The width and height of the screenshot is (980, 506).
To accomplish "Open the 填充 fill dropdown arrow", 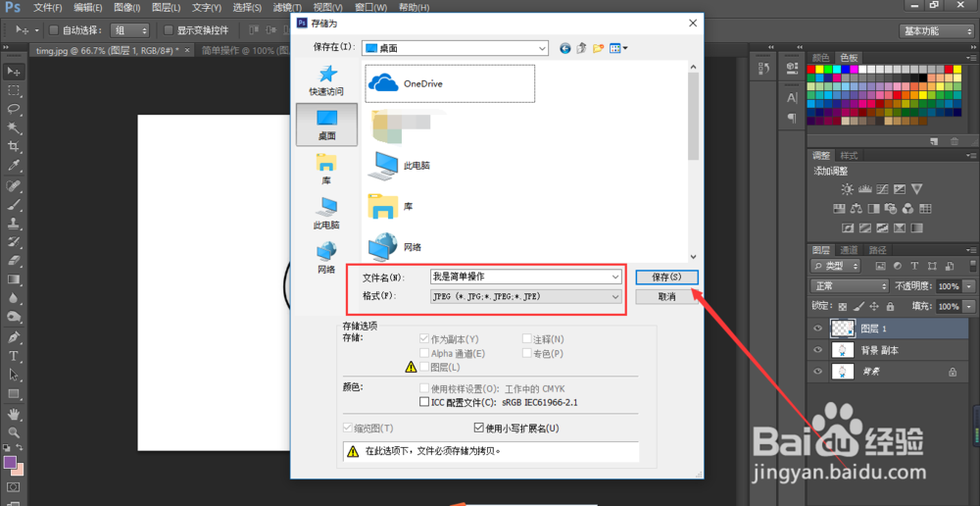I will pos(967,307).
